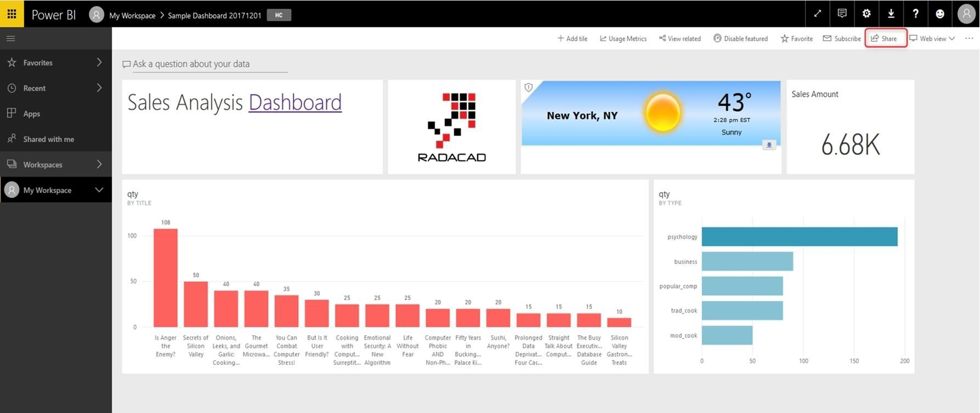Follow the Dashboard hyperlink in title tile
980x413 pixels.
pos(295,102)
